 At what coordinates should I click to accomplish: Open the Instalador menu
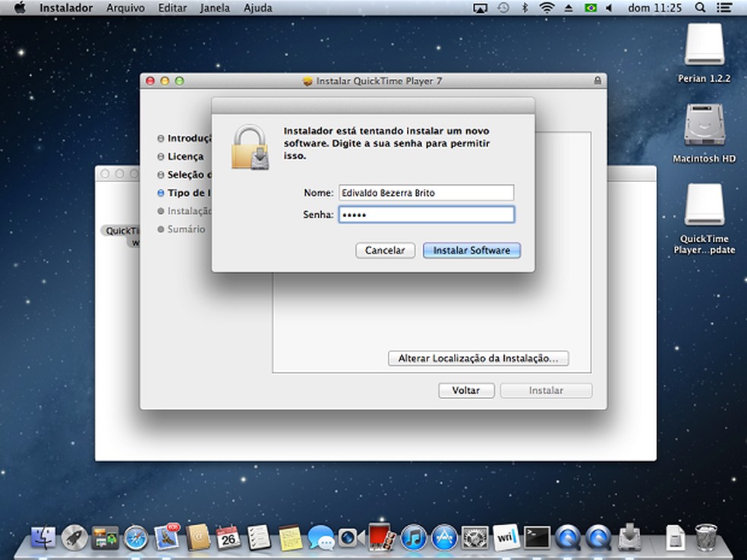coord(66,8)
